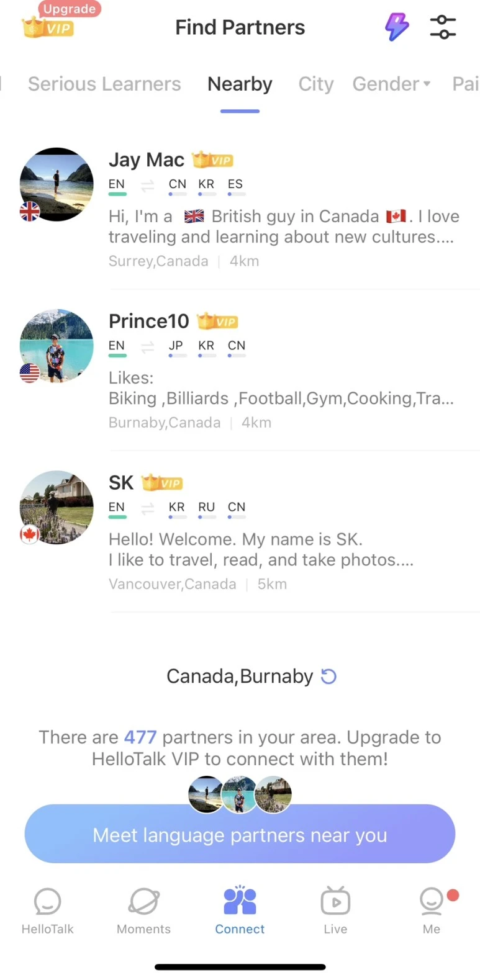This screenshot has width=480, height=980.
Task: Open the 477 partners count link
Action: click(140, 737)
